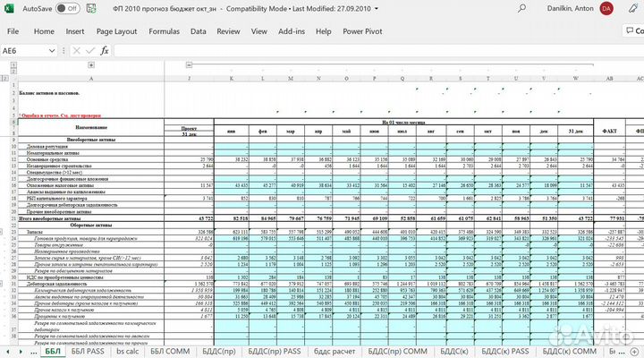The width and height of the screenshot is (644, 358).
Task: Select the Formulas ribbon tab
Action: point(164,31)
